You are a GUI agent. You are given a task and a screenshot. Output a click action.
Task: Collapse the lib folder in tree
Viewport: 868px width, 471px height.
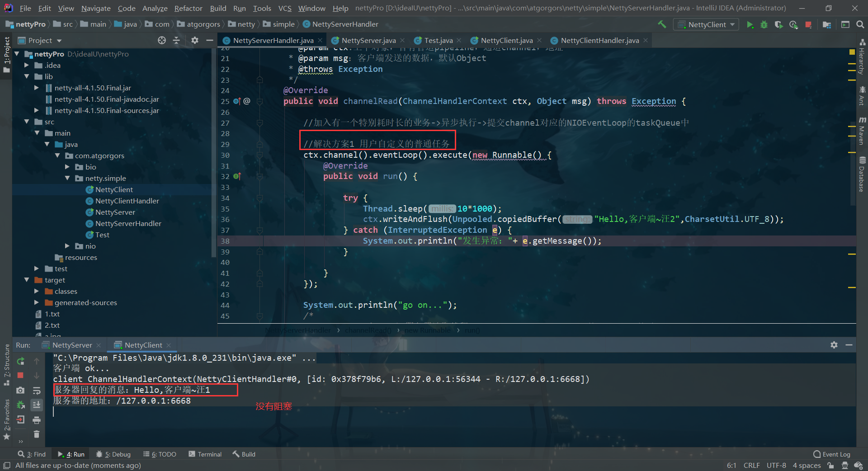pos(27,76)
